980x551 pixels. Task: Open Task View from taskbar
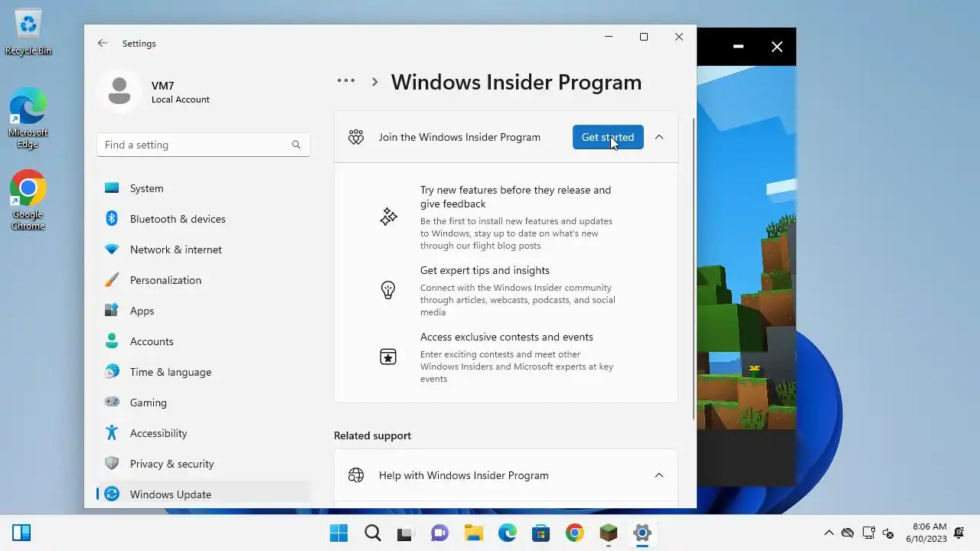[406, 533]
